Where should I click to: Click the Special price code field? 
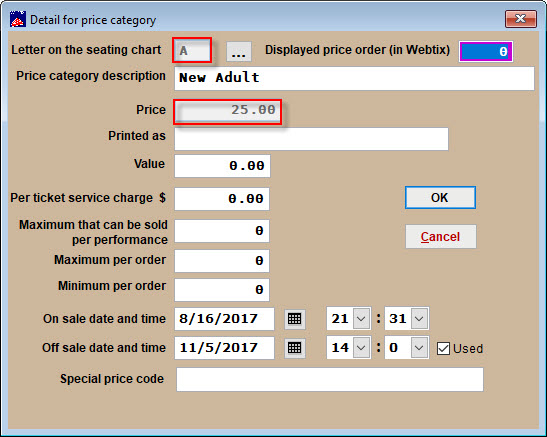click(x=330, y=379)
